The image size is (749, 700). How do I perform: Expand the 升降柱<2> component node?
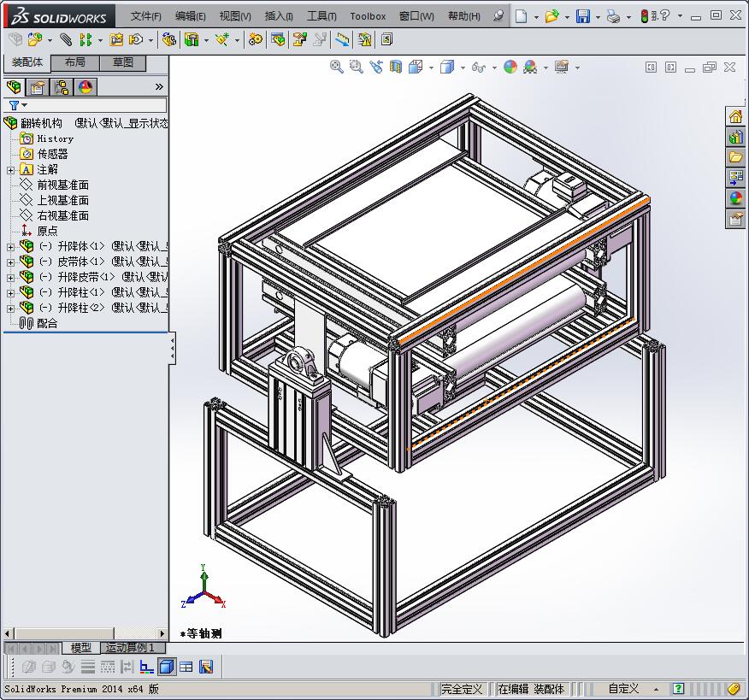10,309
